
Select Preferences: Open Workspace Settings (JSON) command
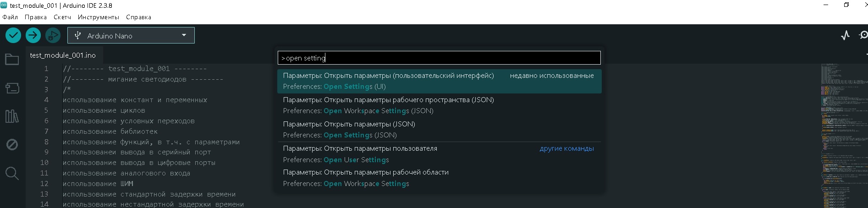point(439,105)
